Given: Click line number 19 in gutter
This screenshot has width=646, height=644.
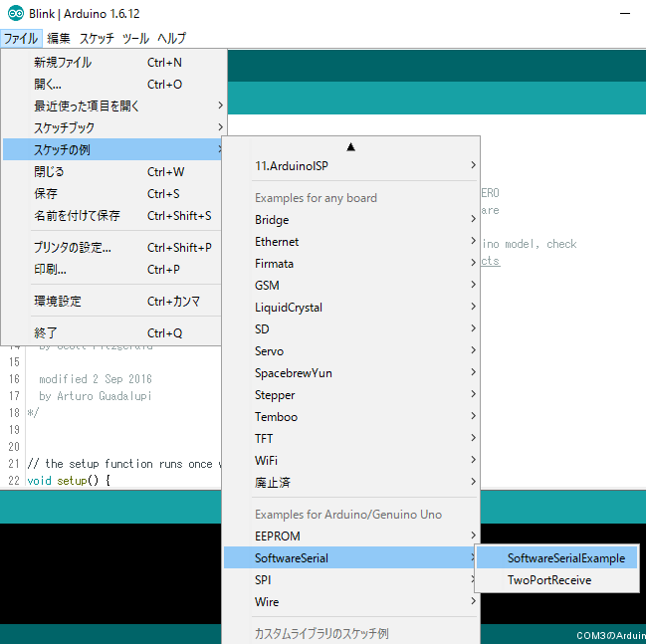Looking at the screenshot, I should (14, 430).
